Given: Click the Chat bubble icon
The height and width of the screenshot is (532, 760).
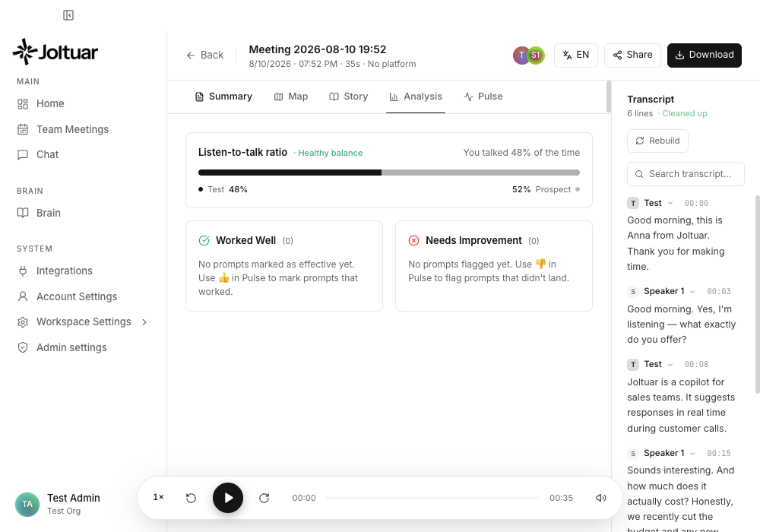Looking at the screenshot, I should (23, 154).
